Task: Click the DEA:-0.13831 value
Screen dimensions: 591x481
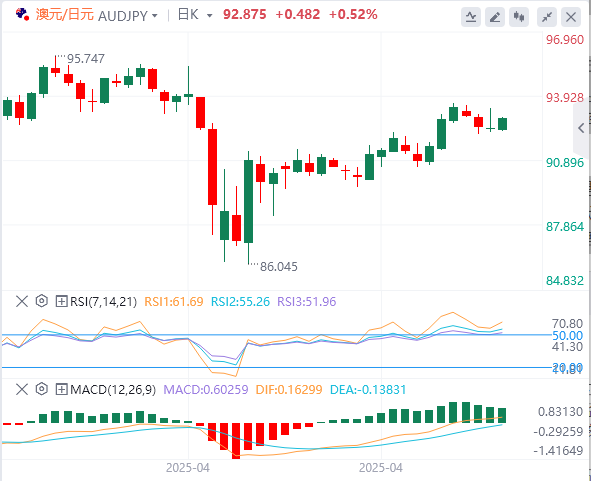Action: 368,389
